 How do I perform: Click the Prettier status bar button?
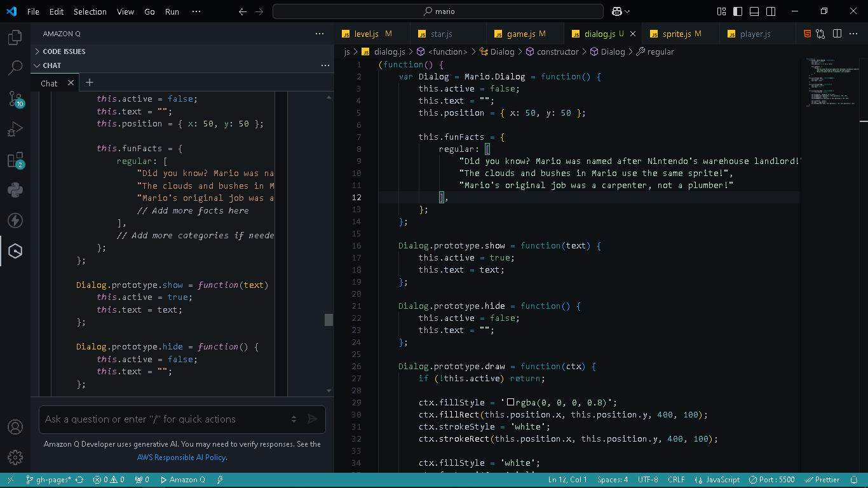click(x=822, y=480)
